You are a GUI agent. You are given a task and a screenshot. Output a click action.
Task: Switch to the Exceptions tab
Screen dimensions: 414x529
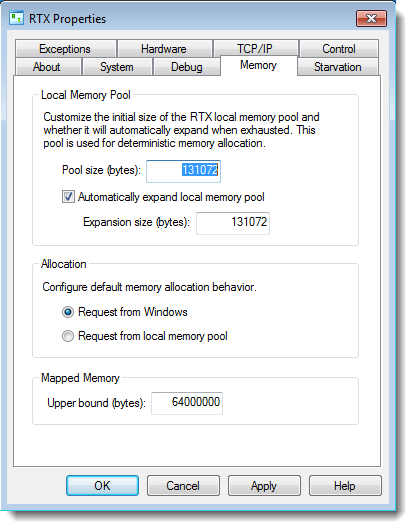point(66,49)
